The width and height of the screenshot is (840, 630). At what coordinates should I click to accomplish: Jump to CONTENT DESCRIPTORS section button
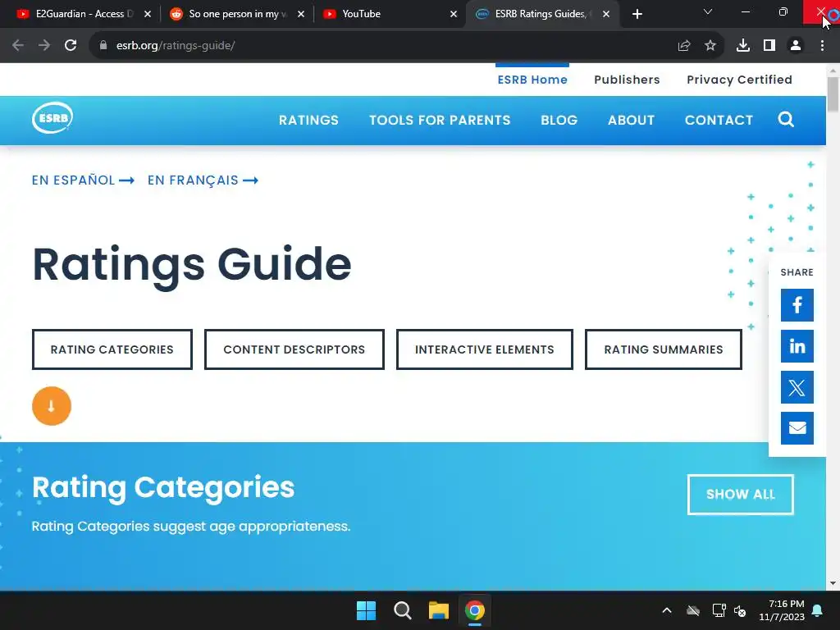coord(294,349)
